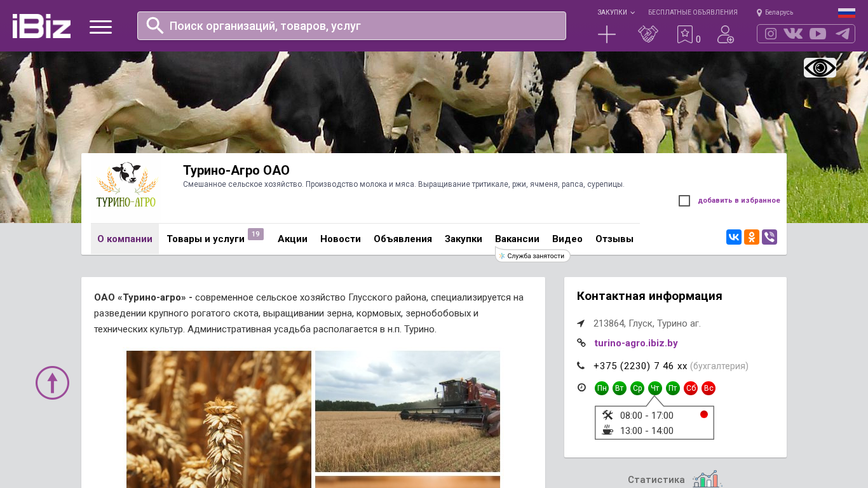
Task: Open iBiz YouTube channel
Action: 818,34
